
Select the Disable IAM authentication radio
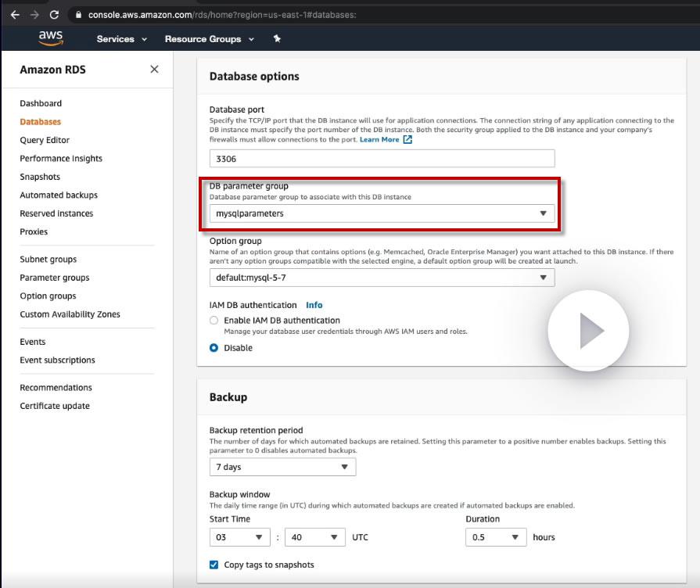(x=214, y=348)
